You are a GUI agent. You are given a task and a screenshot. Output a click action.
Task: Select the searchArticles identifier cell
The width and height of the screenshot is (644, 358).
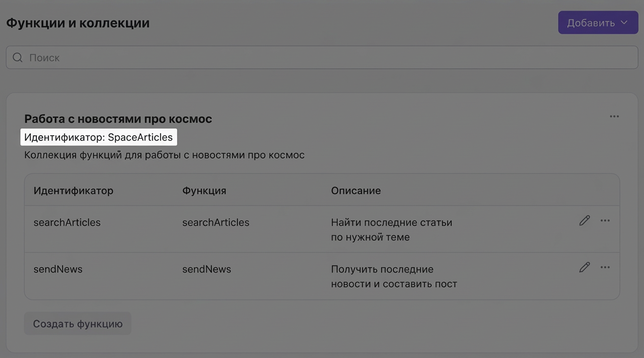[x=67, y=222]
